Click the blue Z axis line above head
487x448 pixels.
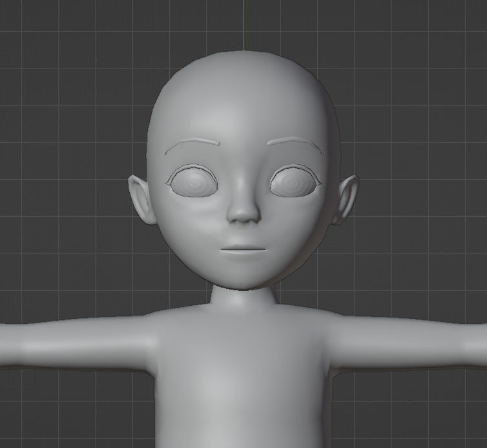click(x=243, y=25)
